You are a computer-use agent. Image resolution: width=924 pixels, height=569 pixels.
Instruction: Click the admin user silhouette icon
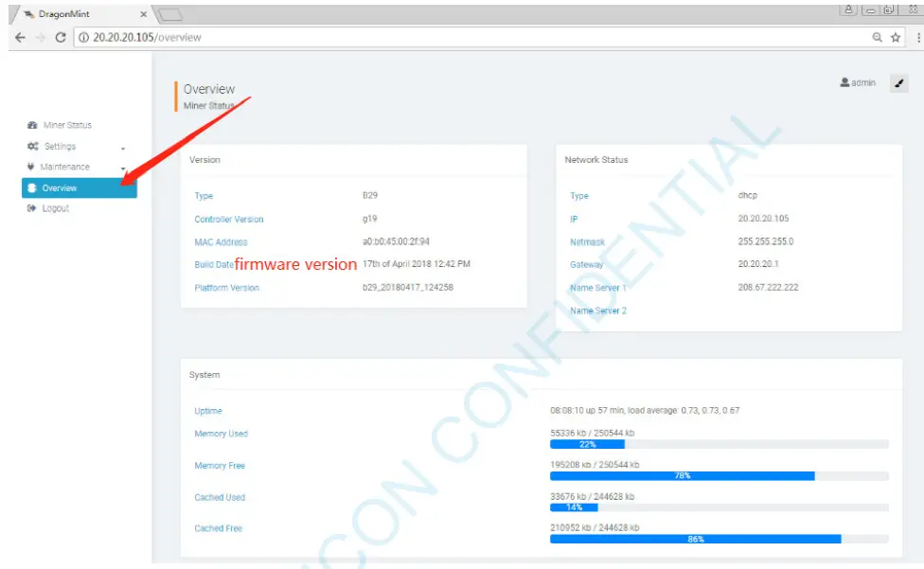click(844, 82)
